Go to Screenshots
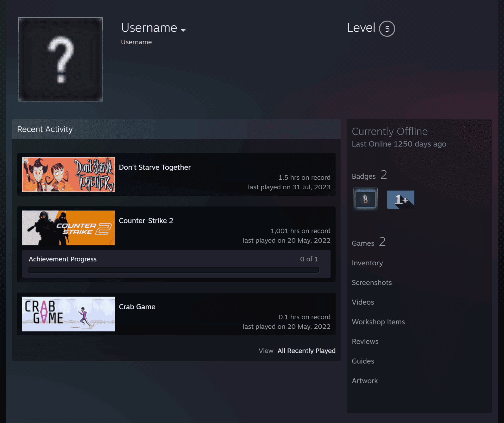The width and height of the screenshot is (504, 423). pos(372,283)
